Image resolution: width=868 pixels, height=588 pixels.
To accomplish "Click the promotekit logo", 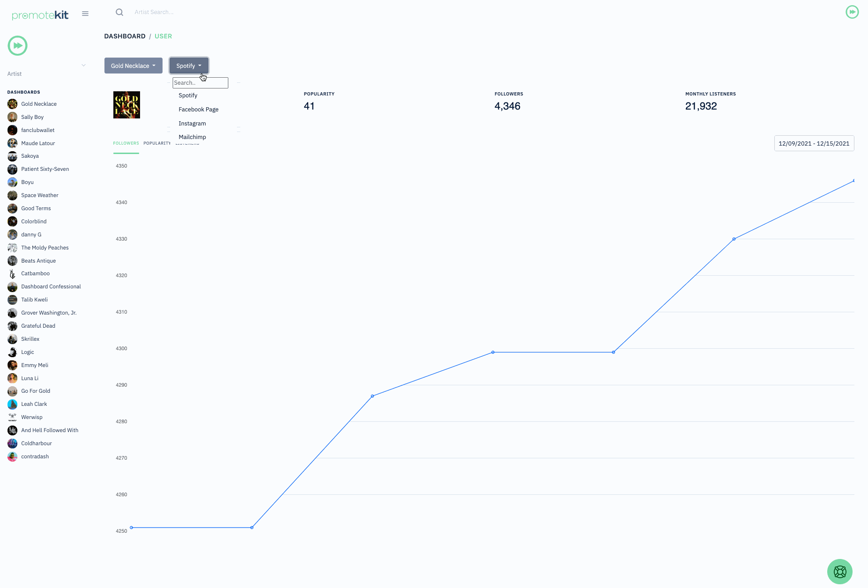I will pos(40,15).
